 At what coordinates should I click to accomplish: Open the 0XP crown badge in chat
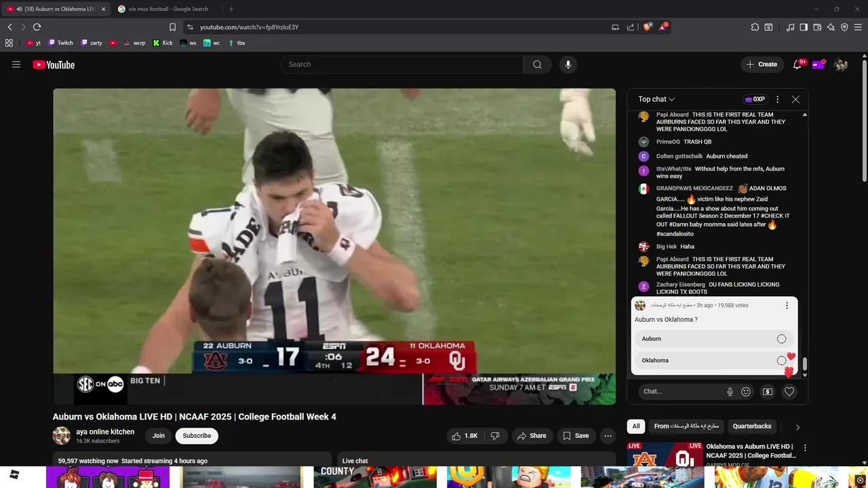755,99
